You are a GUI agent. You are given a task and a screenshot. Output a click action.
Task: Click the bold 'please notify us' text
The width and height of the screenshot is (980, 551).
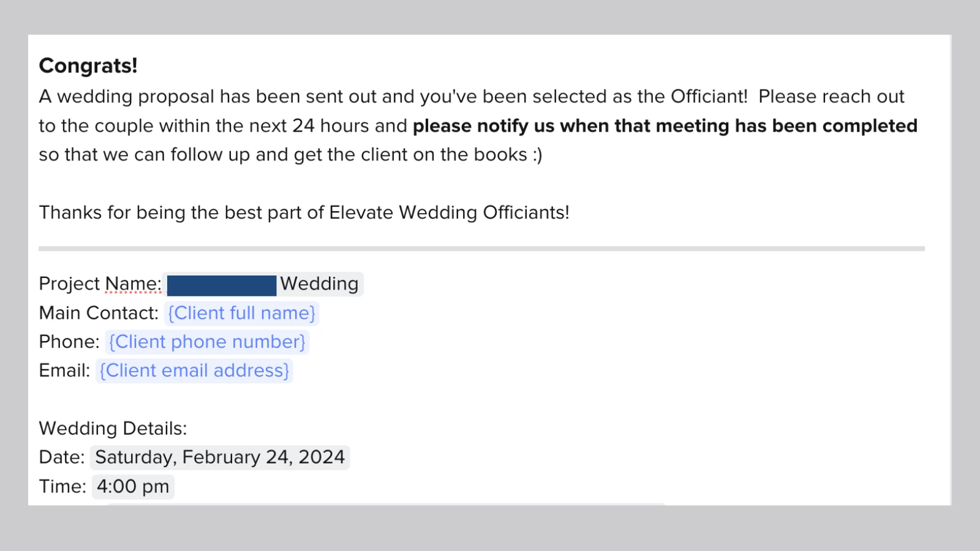tap(484, 126)
